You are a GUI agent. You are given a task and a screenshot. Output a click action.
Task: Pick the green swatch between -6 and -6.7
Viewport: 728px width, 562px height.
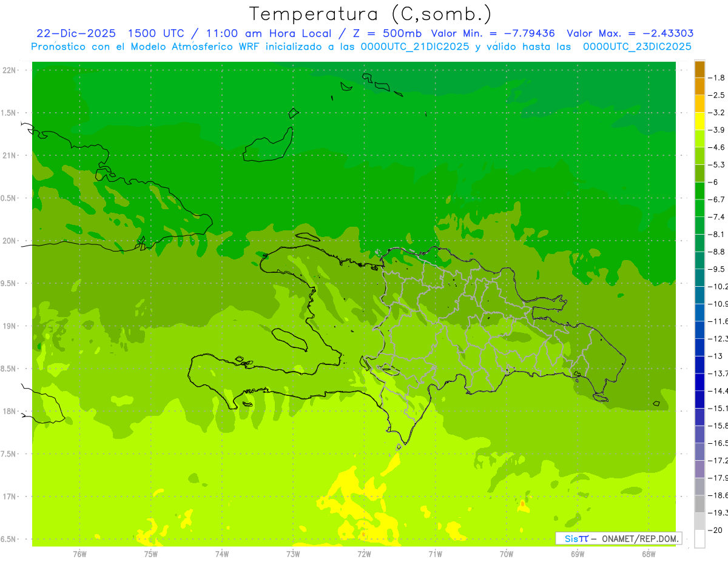coord(699,191)
